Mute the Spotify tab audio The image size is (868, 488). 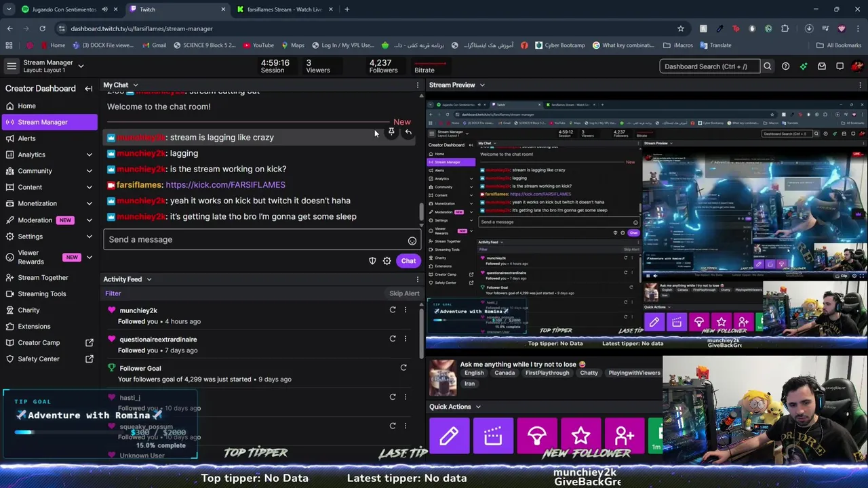104,9
